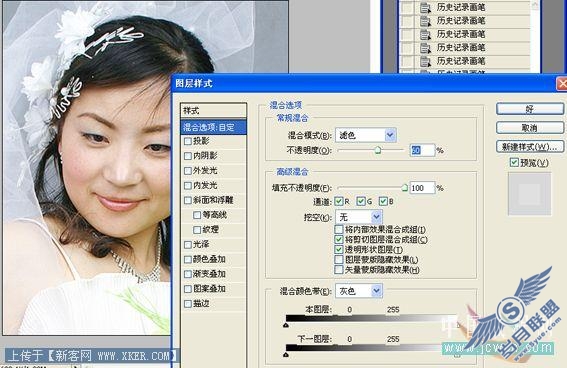The width and height of the screenshot is (567, 368).
Task: Uncheck the R channel checkbox
Action: 338,201
